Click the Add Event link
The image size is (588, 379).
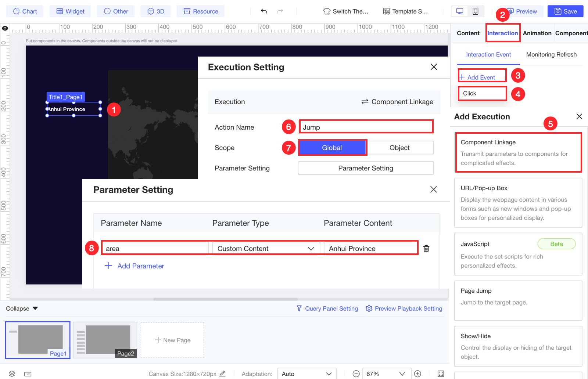(x=477, y=77)
